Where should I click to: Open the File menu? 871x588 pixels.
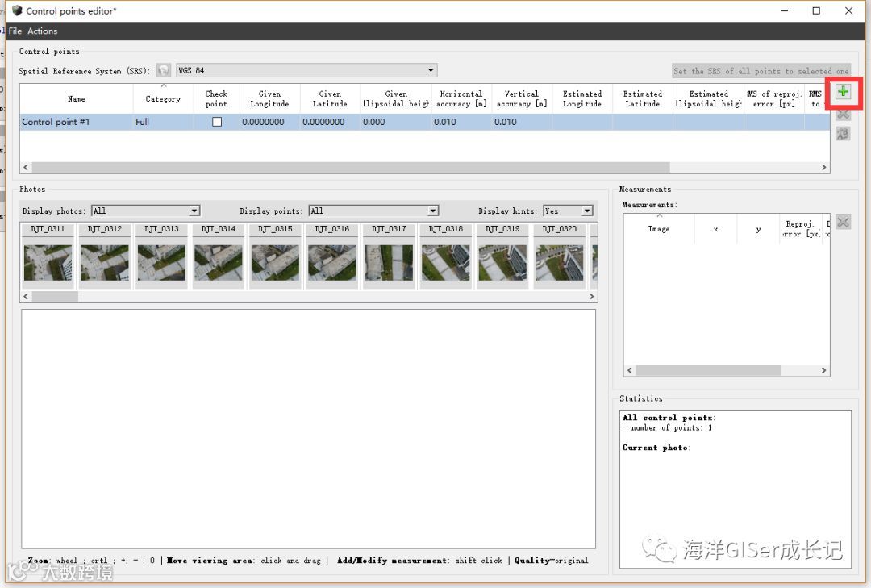15,31
